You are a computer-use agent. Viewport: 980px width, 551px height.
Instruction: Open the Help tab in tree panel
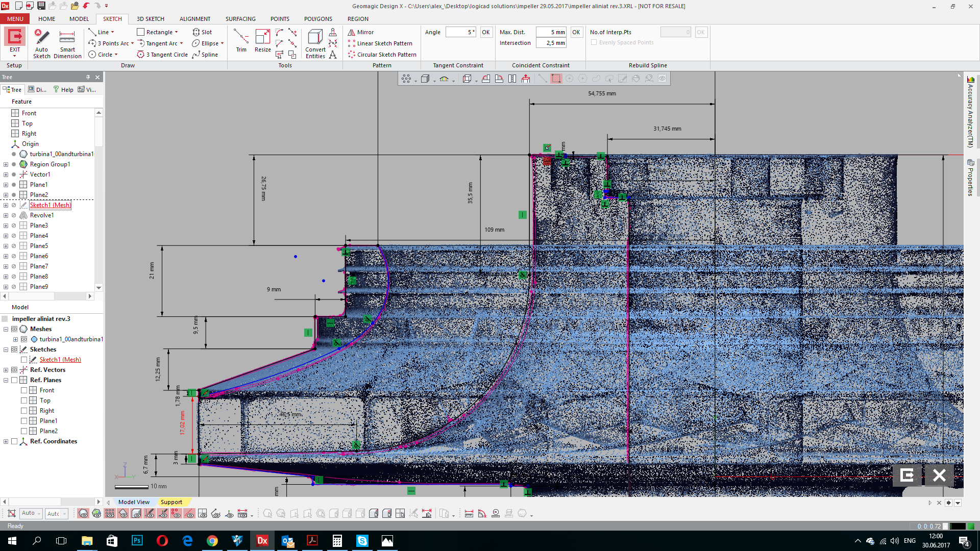click(x=63, y=90)
